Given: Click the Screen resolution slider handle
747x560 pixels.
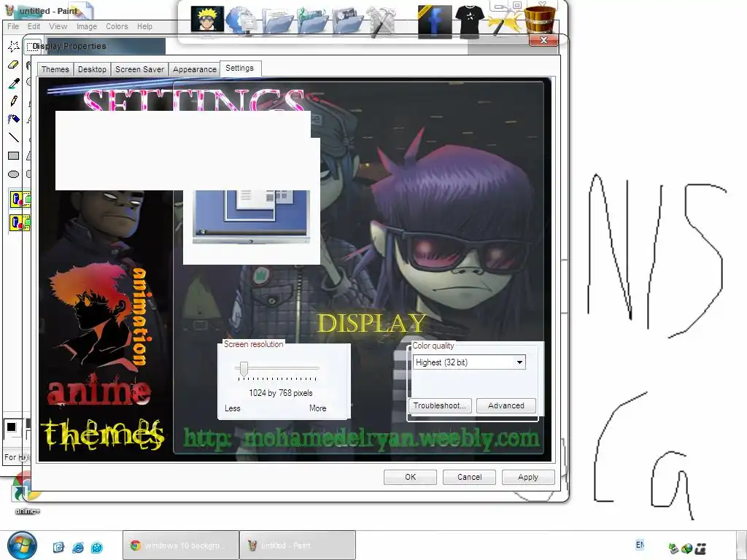Looking at the screenshot, I should 244,368.
